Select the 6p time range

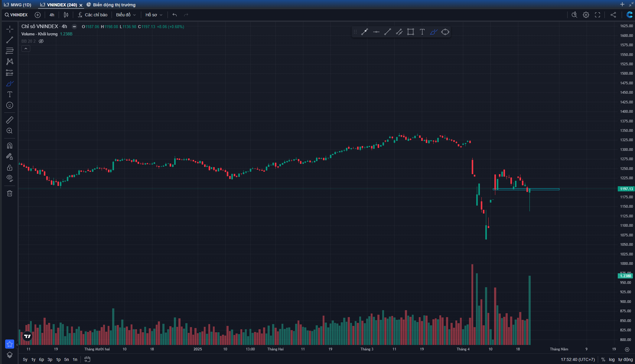click(41, 359)
